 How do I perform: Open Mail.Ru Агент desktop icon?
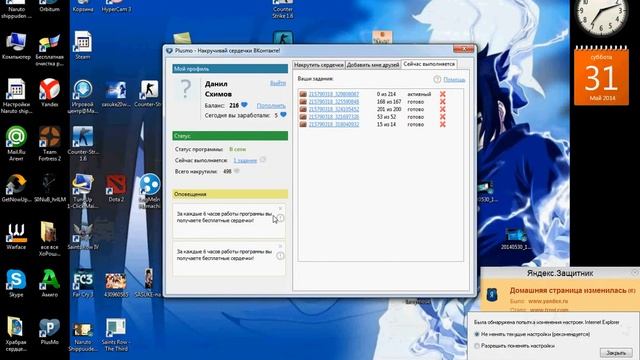[16, 143]
